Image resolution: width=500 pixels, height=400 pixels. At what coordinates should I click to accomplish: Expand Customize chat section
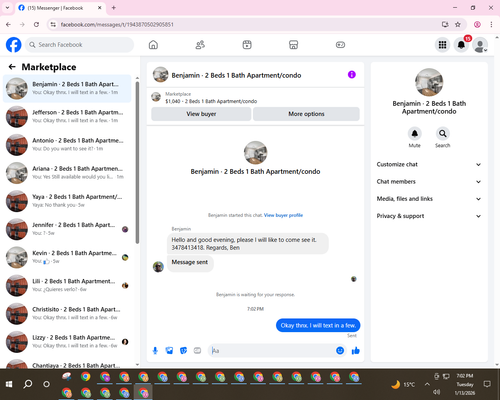tap(429, 164)
